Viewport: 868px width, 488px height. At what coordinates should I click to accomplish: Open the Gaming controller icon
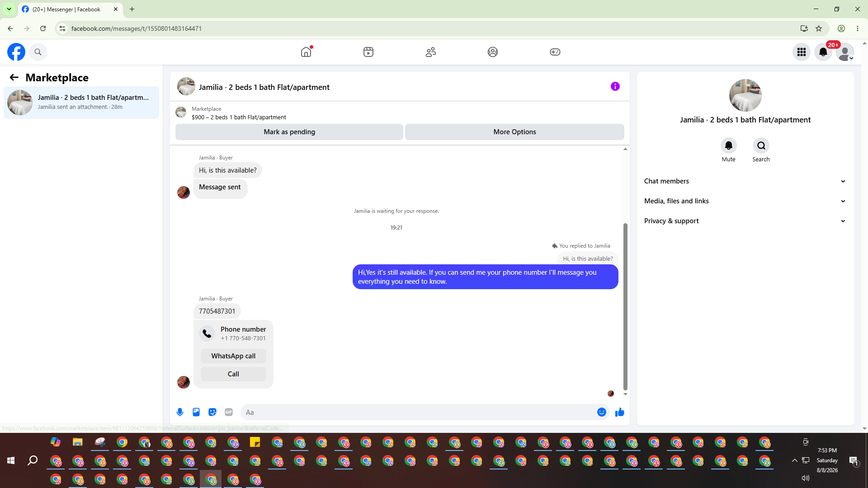coord(555,52)
